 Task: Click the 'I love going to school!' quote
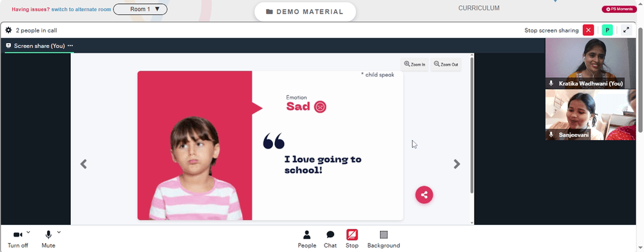tap(323, 165)
